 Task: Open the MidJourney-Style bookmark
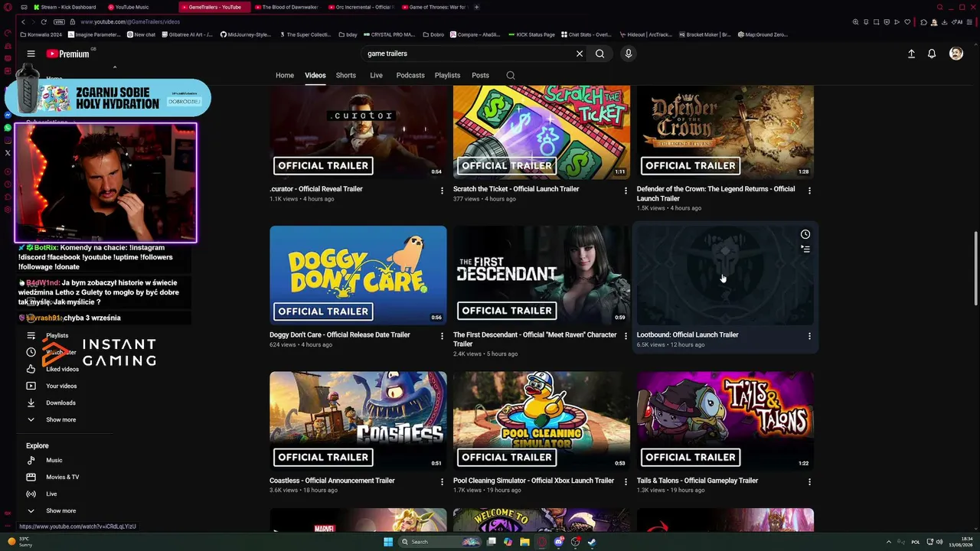pos(246,34)
